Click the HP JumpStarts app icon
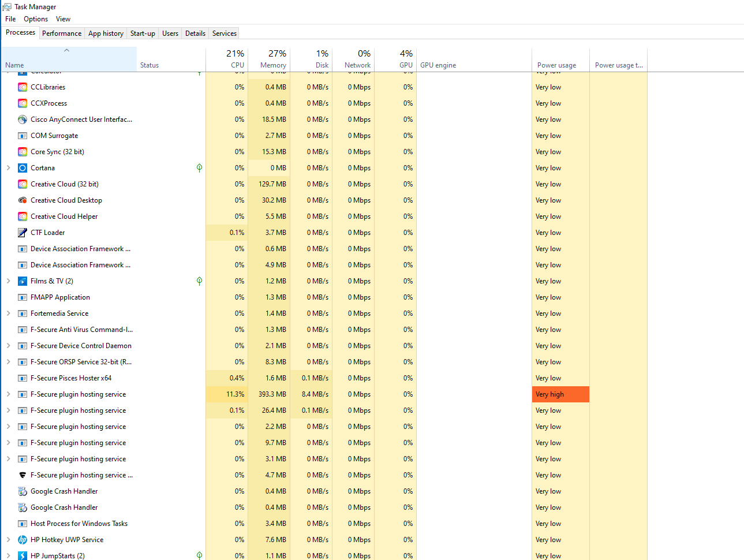 (x=23, y=555)
